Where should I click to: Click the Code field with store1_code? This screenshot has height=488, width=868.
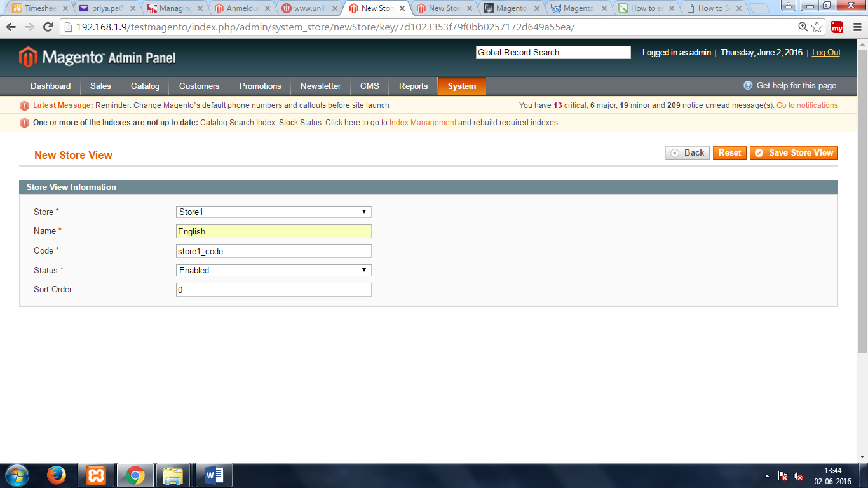coord(274,251)
